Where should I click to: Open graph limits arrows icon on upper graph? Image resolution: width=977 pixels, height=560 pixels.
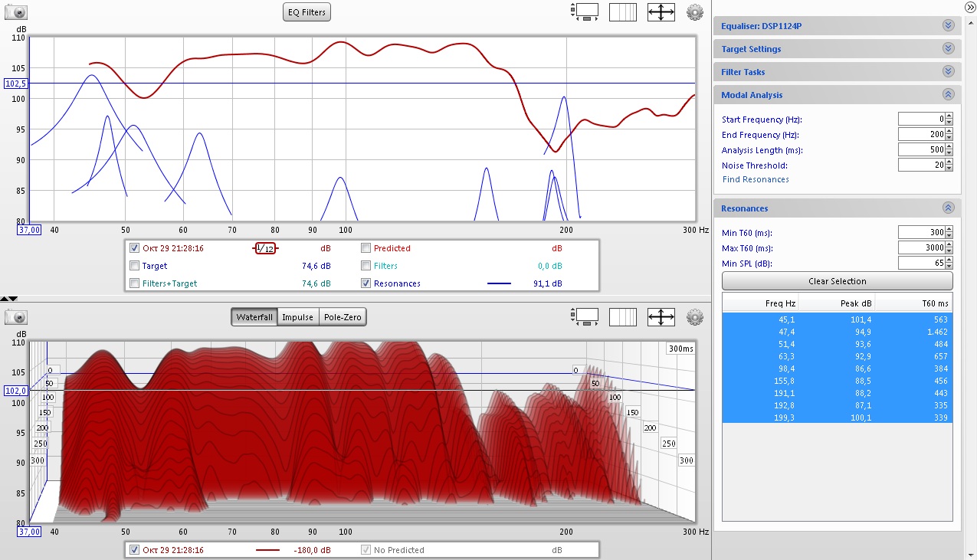661,12
